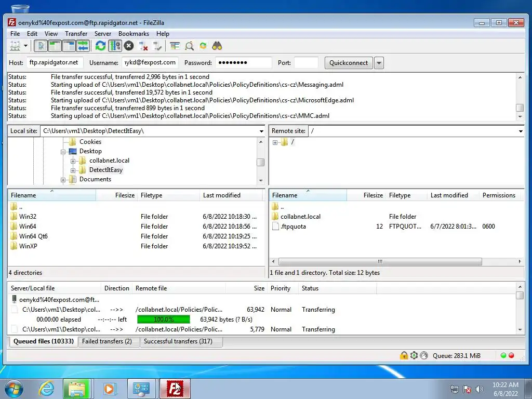Open Site Manager dropdown arrow
Image resolution: width=532 pixels, height=399 pixels.
tap(25, 46)
